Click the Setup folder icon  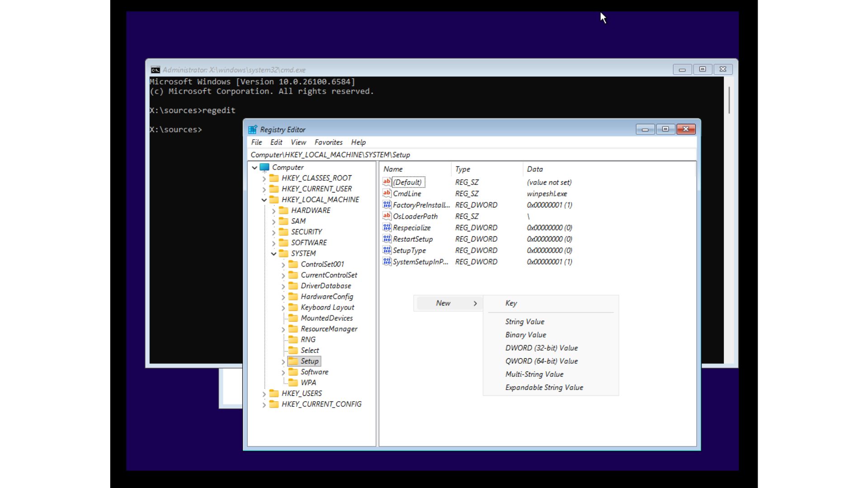tap(292, 361)
